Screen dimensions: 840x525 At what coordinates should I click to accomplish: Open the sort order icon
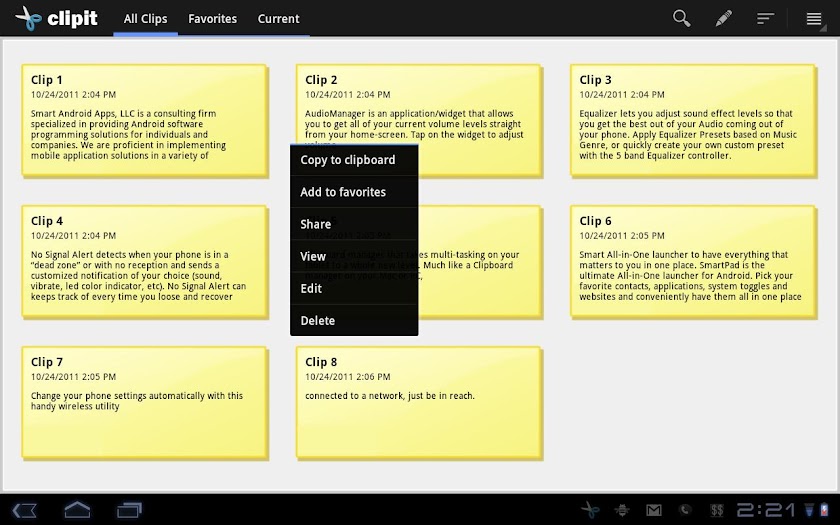tap(765, 19)
